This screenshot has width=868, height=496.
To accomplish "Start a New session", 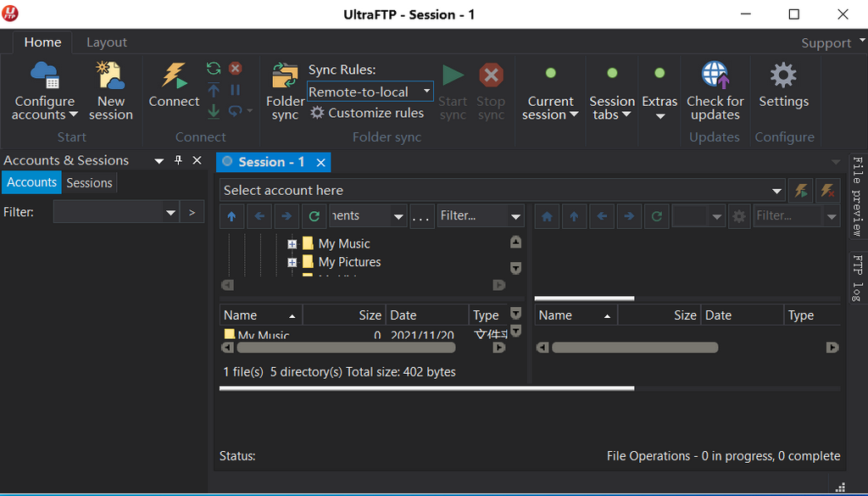I will (111, 92).
